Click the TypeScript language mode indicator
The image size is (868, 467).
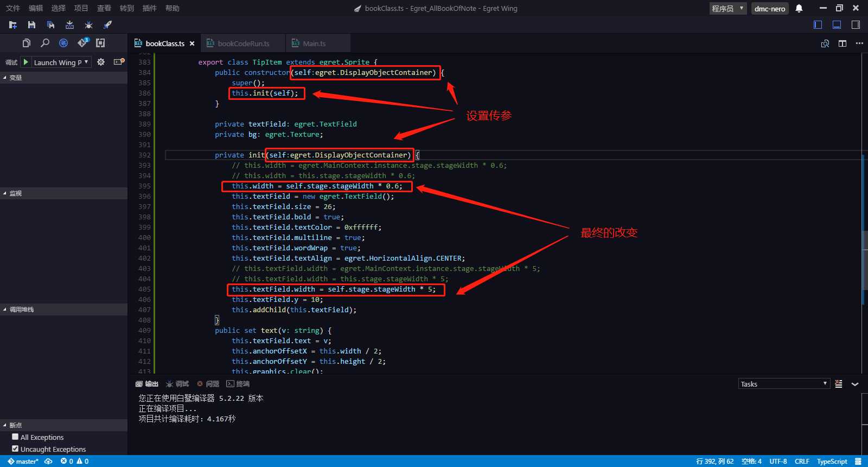point(832,461)
